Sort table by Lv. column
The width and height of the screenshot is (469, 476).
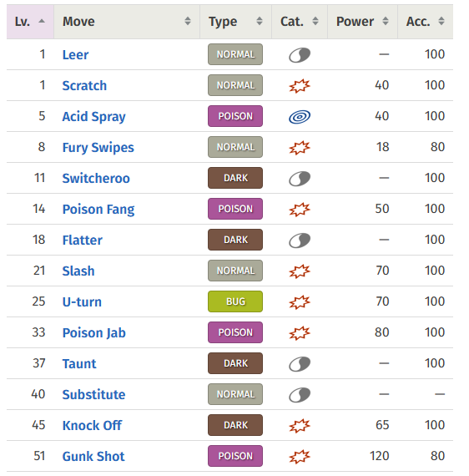[30, 22]
